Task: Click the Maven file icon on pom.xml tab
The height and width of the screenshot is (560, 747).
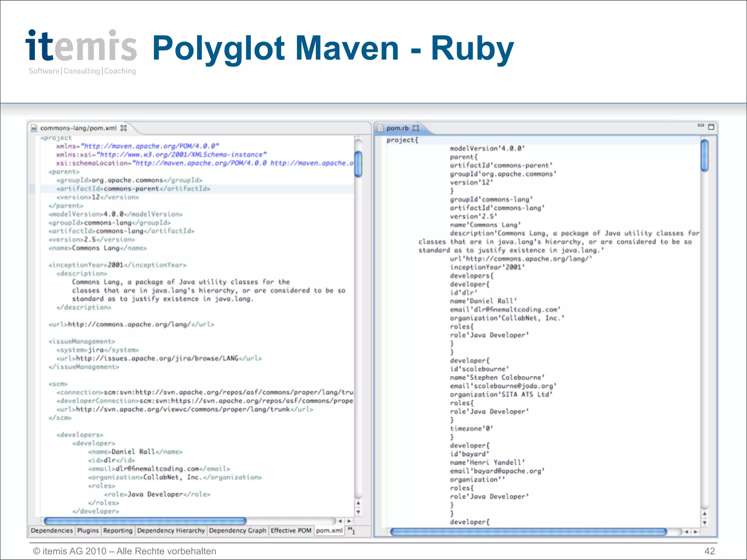Action: click(x=34, y=128)
